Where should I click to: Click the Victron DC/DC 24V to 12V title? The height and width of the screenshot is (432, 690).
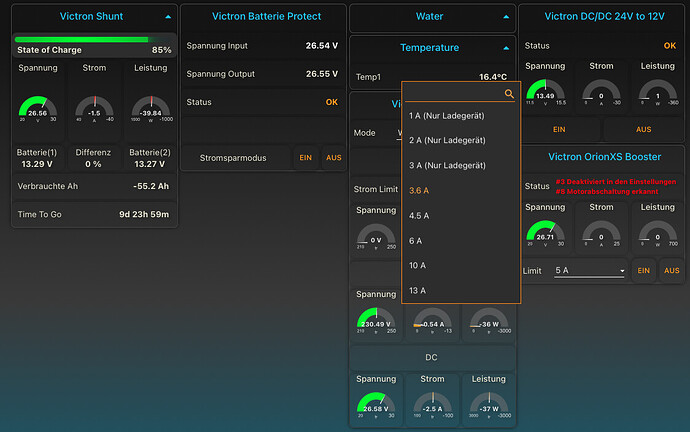coord(604,16)
